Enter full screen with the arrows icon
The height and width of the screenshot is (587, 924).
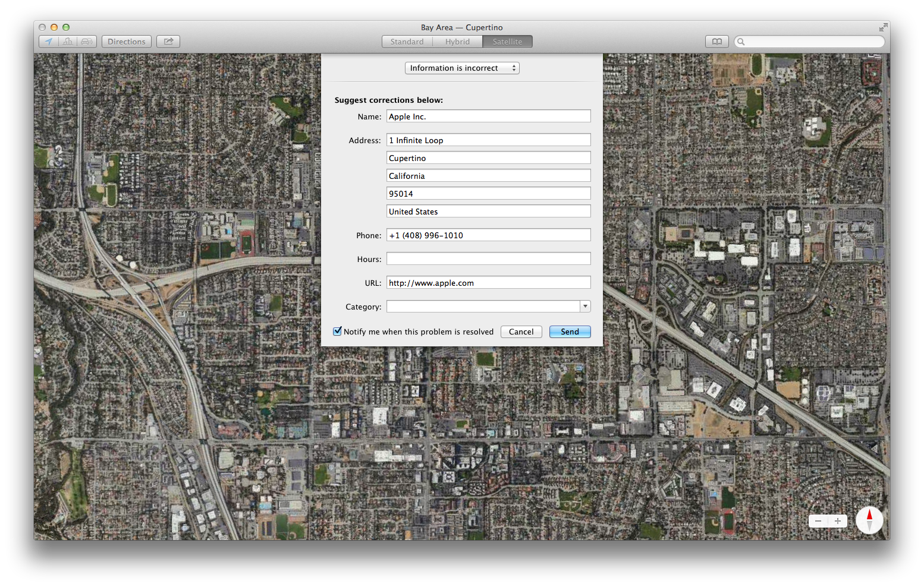point(883,27)
